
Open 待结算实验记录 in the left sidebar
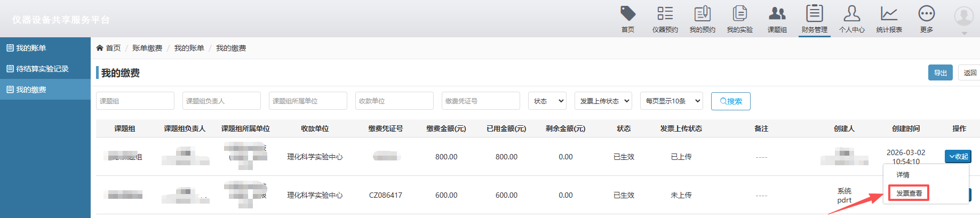(42, 69)
